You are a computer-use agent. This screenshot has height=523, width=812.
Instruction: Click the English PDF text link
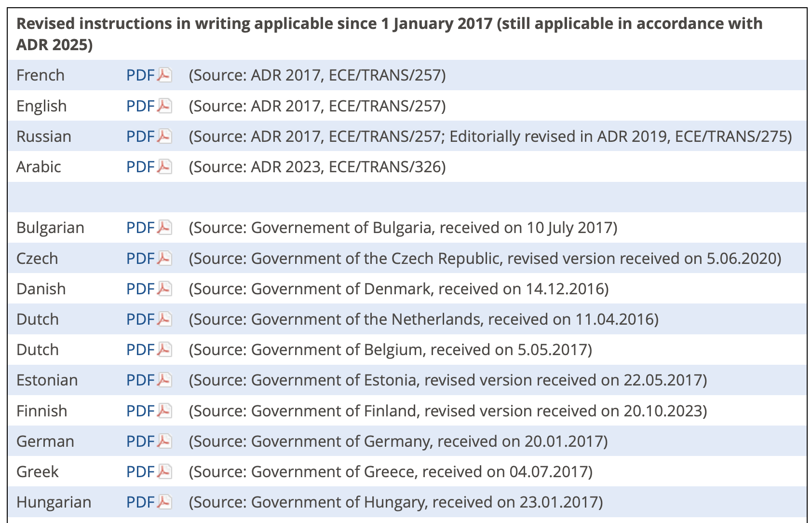140,106
